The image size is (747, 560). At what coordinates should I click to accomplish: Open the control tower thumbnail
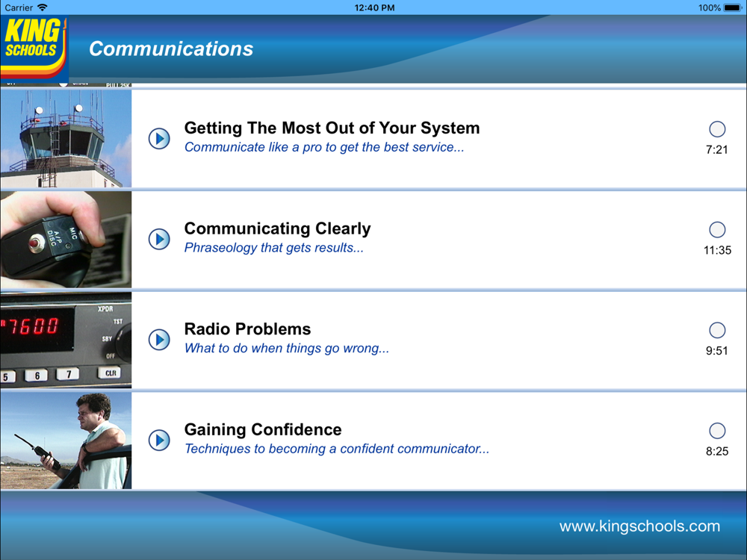[66, 139]
